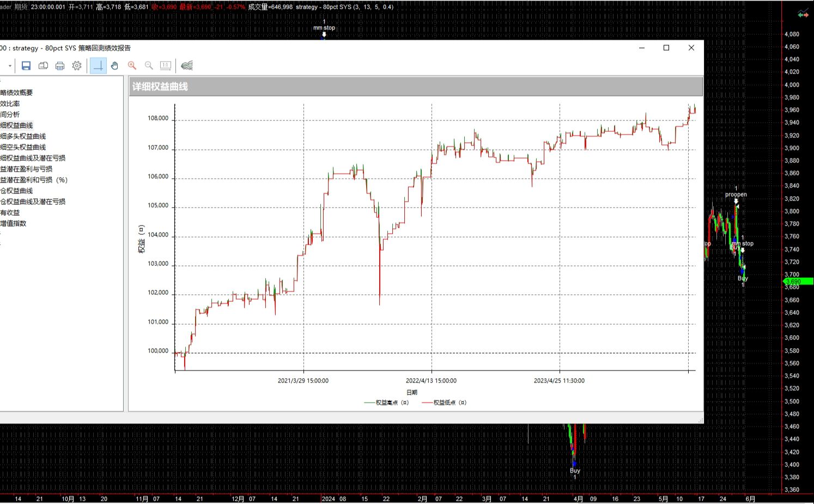The width and height of the screenshot is (814, 504).
Task: Select 效比率 entry in report list
Action: click(10, 104)
